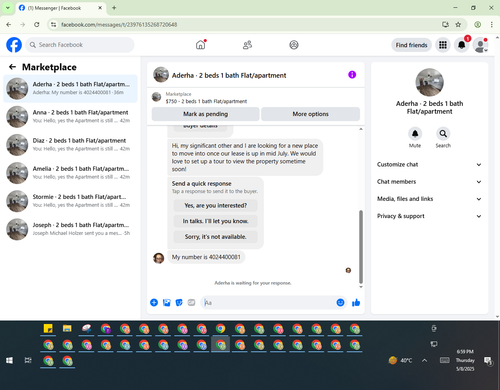Image resolution: width=500 pixels, height=390 pixels.
Task: Click the Facebook logo icon
Action: (x=14, y=45)
